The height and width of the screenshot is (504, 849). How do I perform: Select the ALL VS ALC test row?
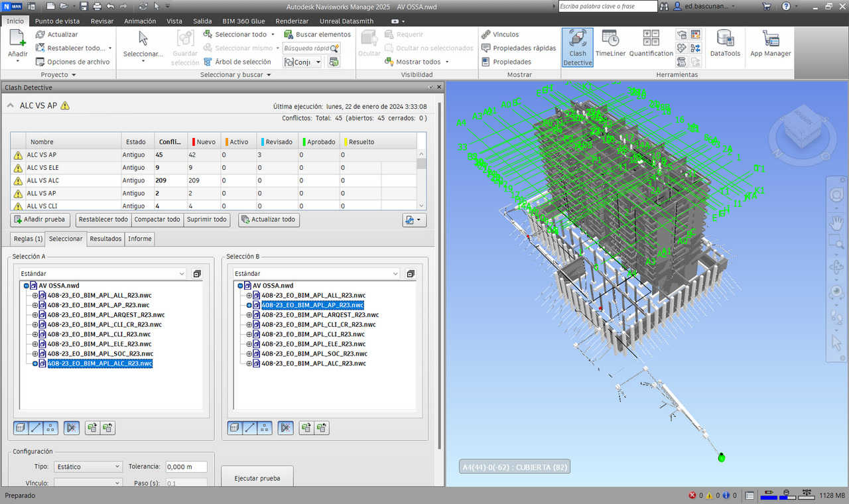point(214,180)
